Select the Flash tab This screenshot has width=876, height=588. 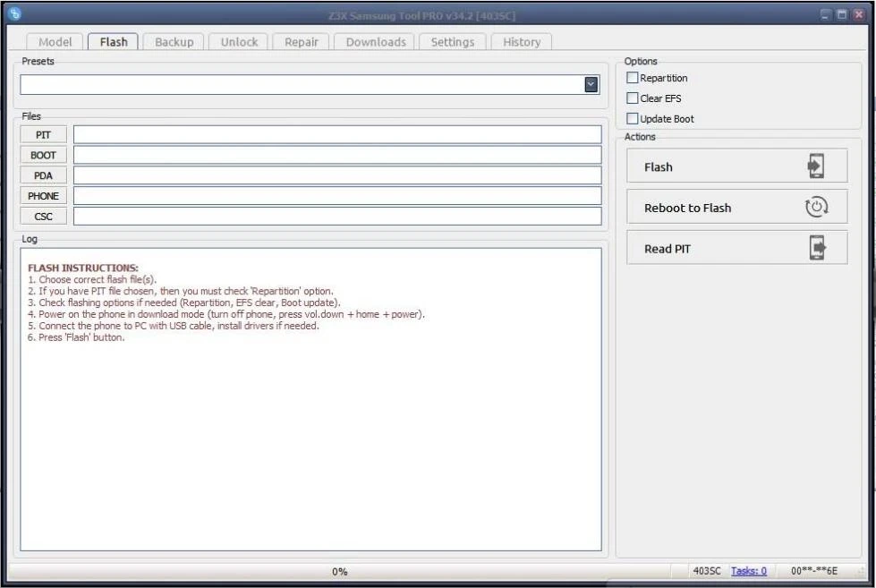click(x=114, y=42)
